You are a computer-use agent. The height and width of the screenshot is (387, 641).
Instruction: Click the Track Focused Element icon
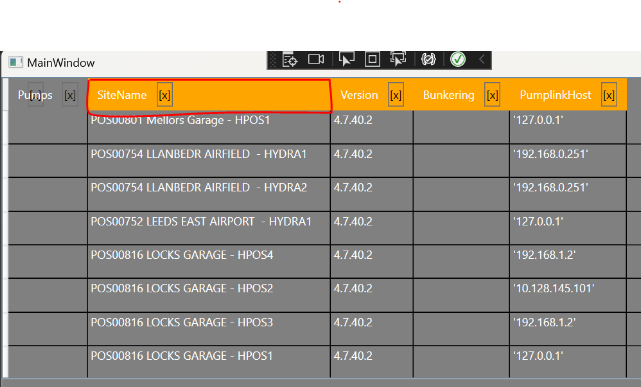[398, 59]
